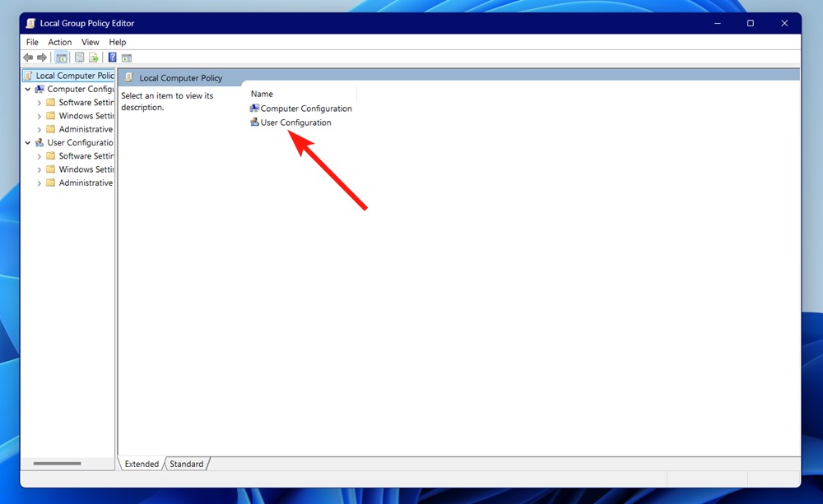Toggle Show/Hide Console Tree toolbar icon
Screen dimensions: 823x504
62,58
